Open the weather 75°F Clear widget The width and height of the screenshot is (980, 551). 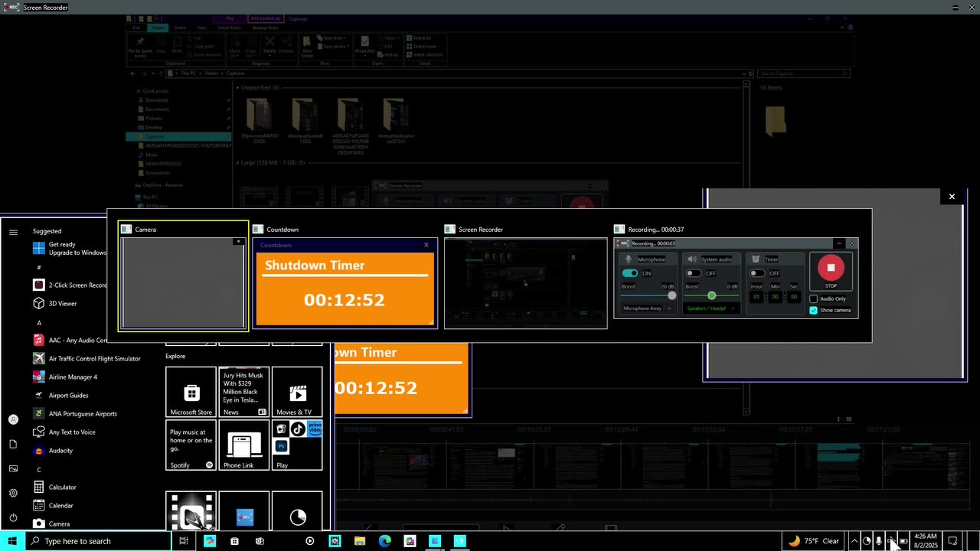tap(814, 541)
